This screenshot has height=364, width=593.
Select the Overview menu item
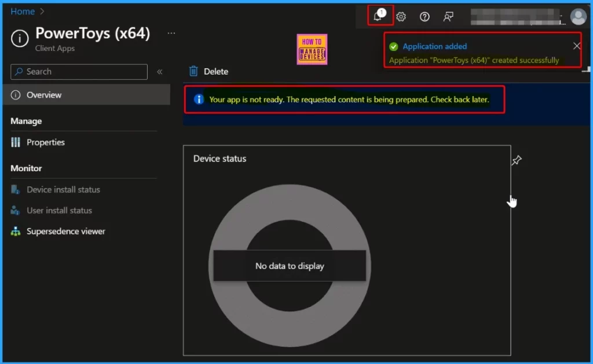(x=87, y=95)
